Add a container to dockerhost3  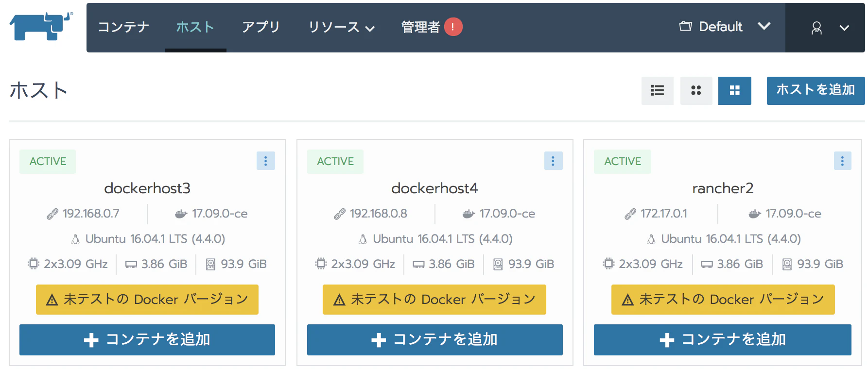pos(147,340)
